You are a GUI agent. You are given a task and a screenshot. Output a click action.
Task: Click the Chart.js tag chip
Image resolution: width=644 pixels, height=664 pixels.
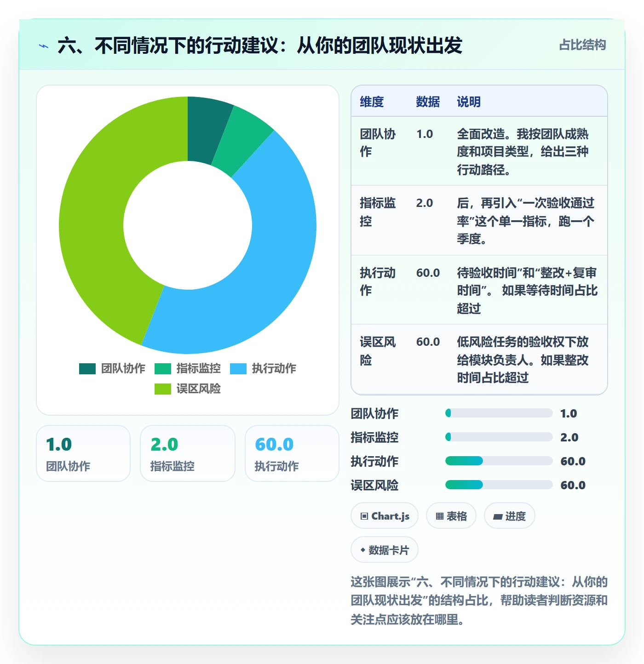point(385,516)
